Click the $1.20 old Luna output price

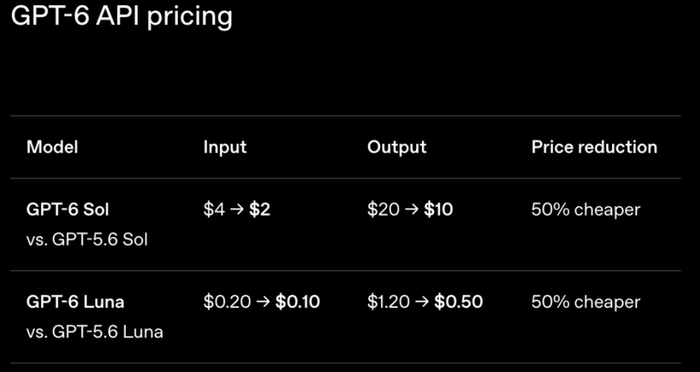[388, 302]
